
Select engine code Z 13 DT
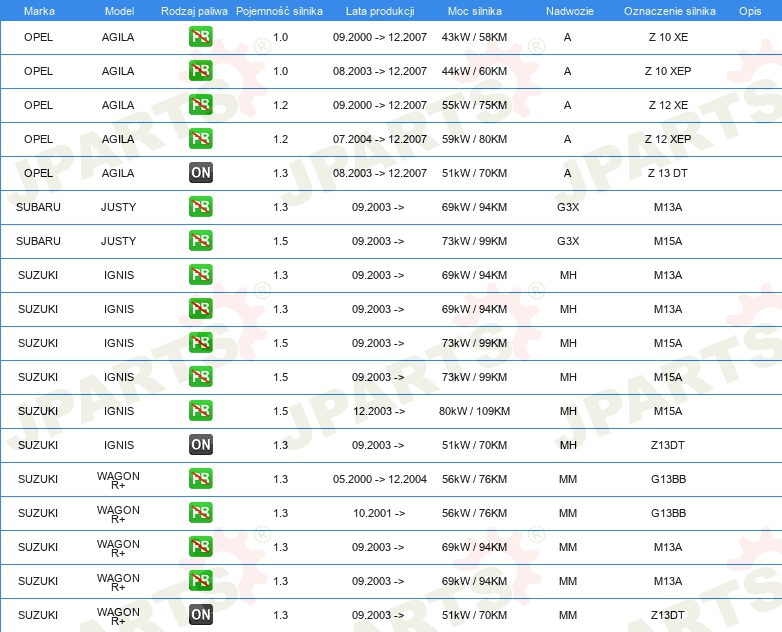667,173
